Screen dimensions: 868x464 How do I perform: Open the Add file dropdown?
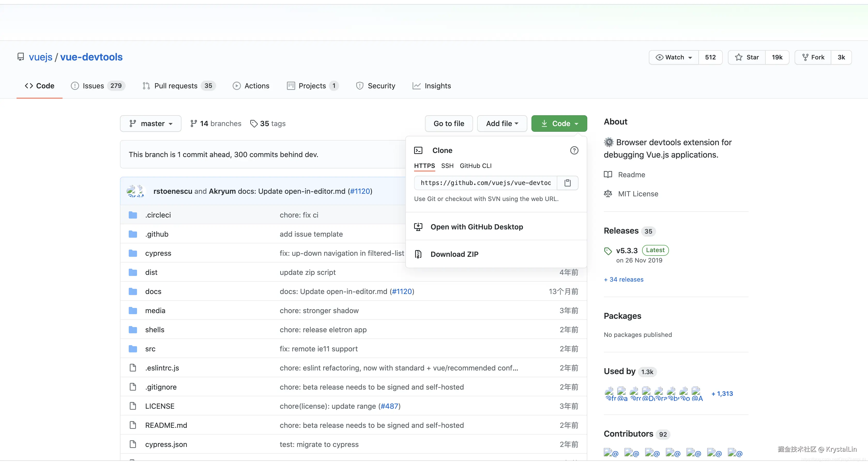click(502, 123)
